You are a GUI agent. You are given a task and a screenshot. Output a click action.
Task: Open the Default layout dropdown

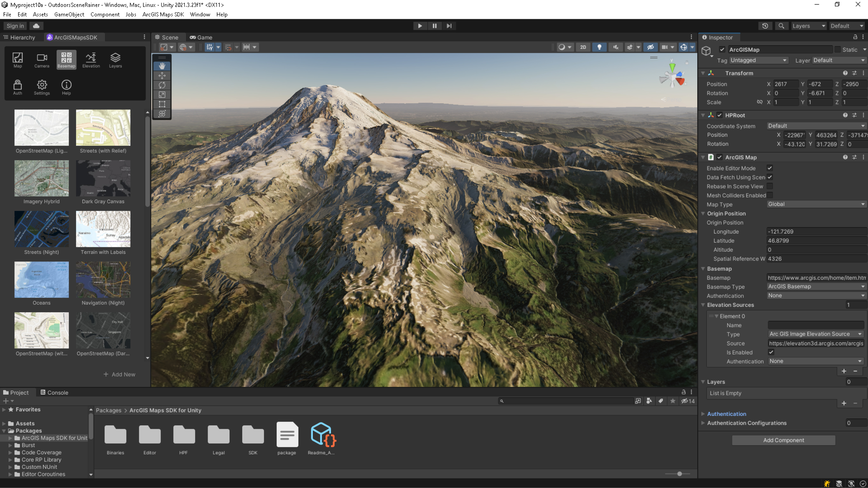tap(847, 26)
